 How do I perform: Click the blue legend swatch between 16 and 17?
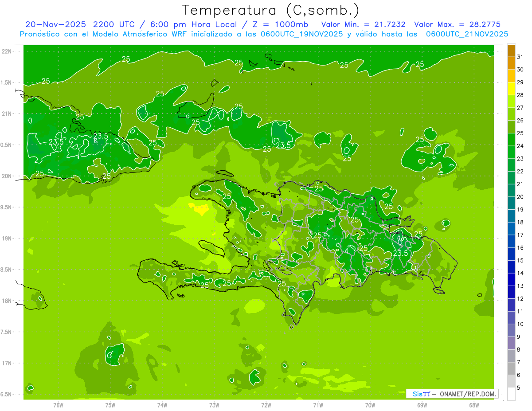(x=511, y=241)
